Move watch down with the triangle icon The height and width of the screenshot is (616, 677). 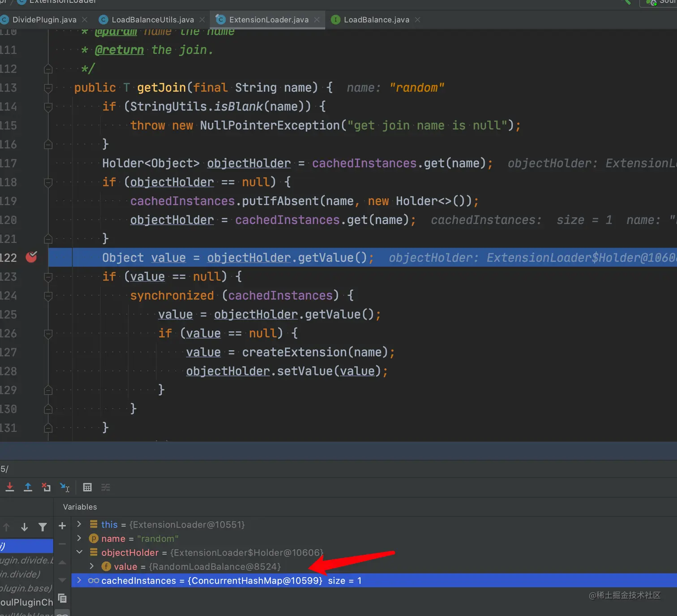(62, 580)
